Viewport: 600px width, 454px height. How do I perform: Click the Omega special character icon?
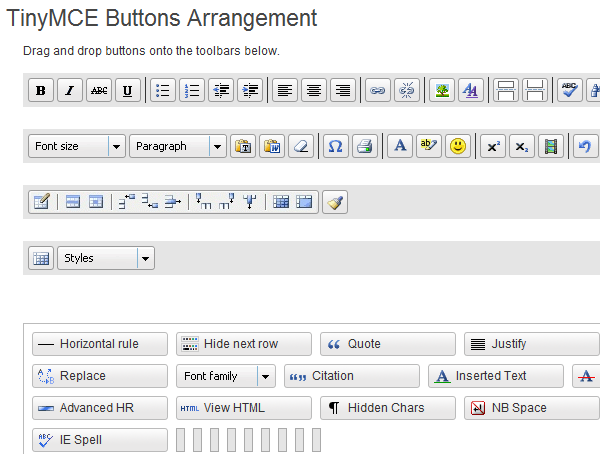[x=336, y=146]
